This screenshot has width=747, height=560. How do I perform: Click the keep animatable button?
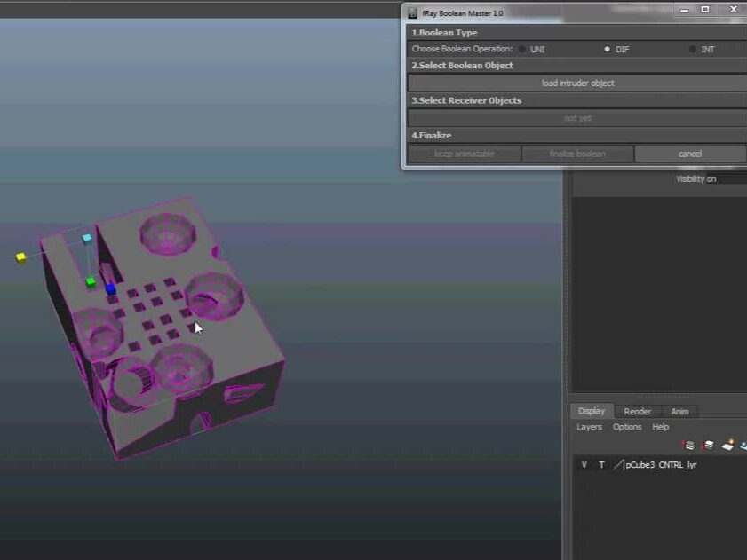point(465,154)
